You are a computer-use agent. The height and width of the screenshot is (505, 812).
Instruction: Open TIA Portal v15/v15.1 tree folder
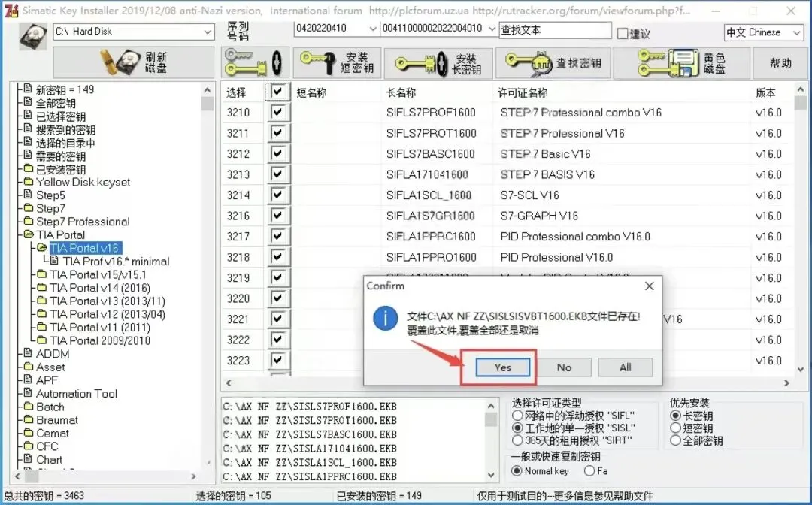tap(98, 274)
